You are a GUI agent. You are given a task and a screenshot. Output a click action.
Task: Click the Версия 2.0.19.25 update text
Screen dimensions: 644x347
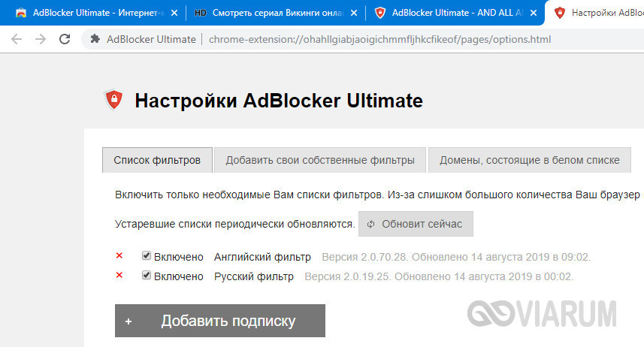(x=439, y=276)
